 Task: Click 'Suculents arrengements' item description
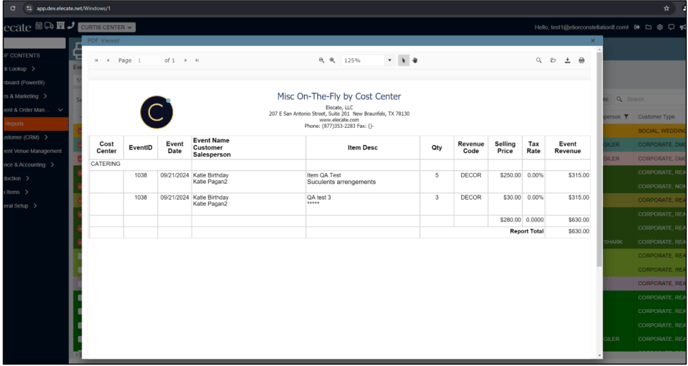[x=341, y=182]
